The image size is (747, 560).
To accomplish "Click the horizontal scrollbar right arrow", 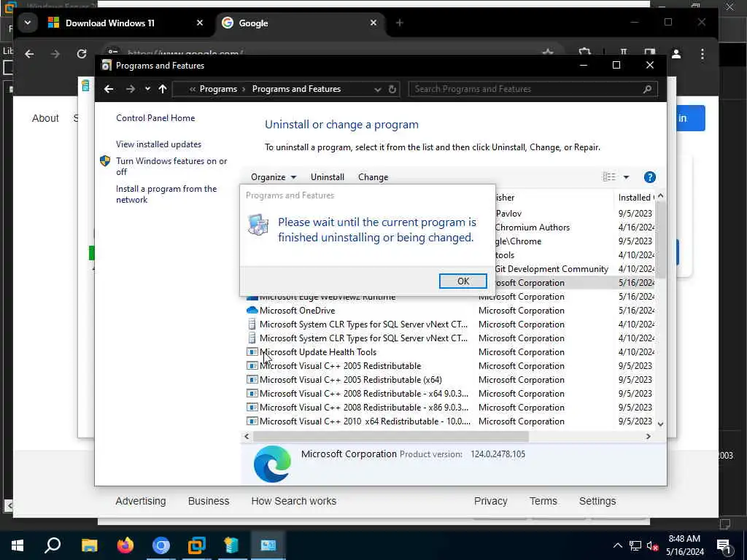I will (x=648, y=436).
